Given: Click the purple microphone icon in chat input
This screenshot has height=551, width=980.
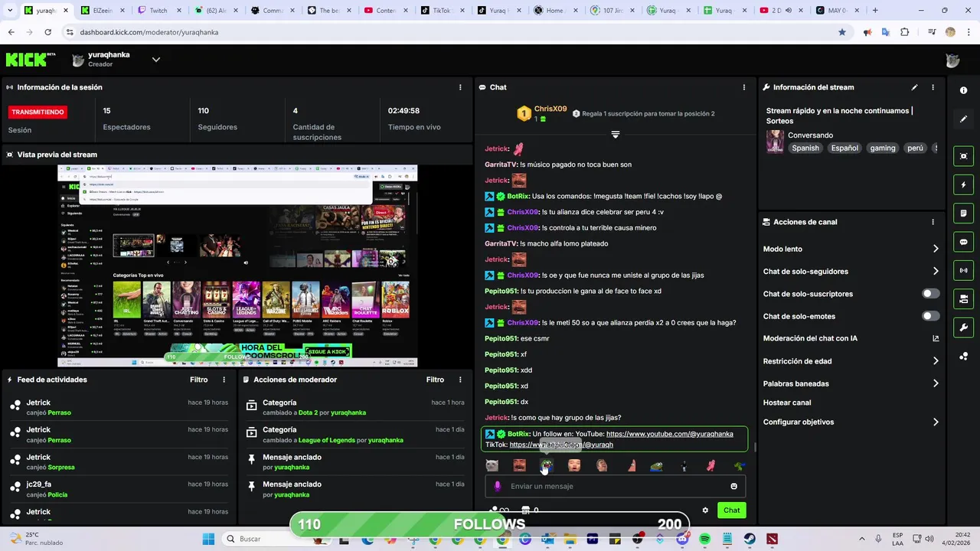Looking at the screenshot, I should click(498, 486).
